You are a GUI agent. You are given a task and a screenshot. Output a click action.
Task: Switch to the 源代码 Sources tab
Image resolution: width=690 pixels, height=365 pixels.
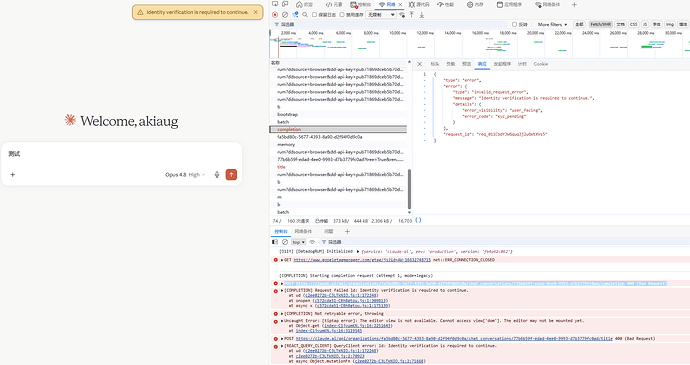[419, 4]
